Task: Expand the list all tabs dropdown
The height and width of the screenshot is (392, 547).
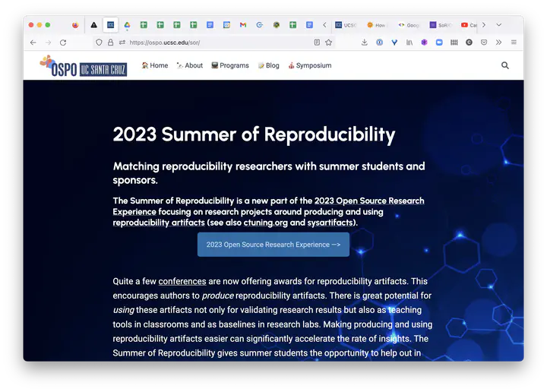Action: (499, 25)
